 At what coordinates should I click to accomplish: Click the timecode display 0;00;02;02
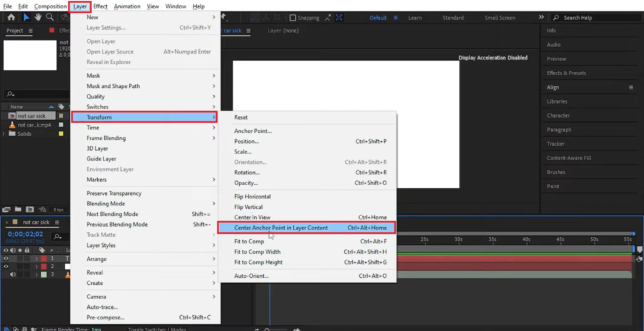click(24, 234)
